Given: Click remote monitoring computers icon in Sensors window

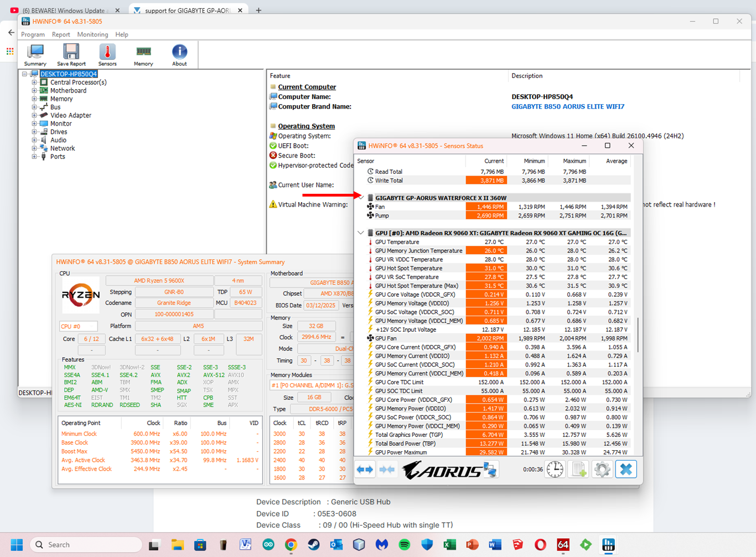Looking at the screenshot, I should (x=490, y=470).
